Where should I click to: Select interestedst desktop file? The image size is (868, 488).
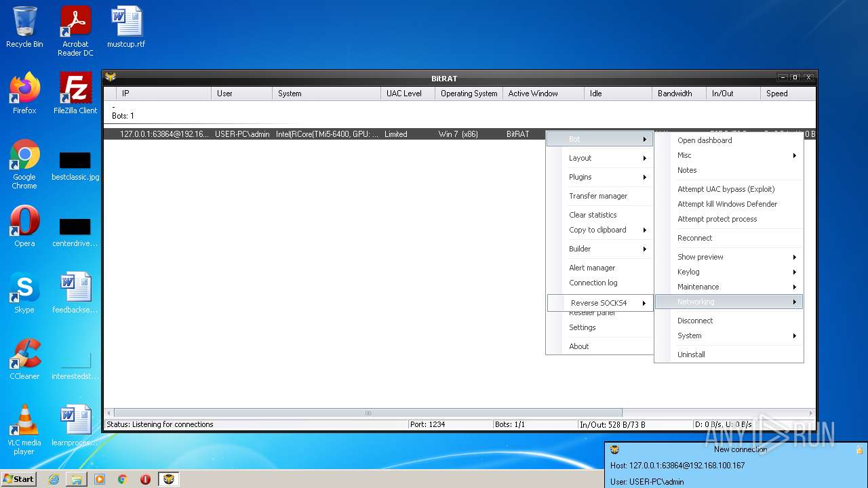click(75, 365)
